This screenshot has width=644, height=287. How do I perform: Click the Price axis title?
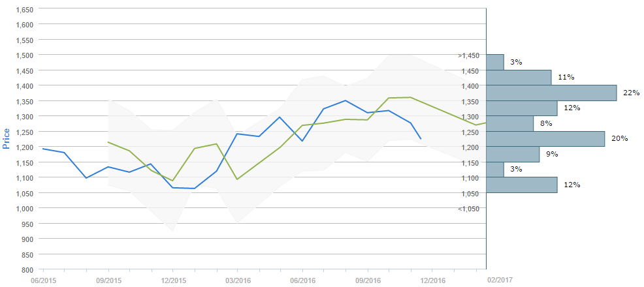click(7, 138)
